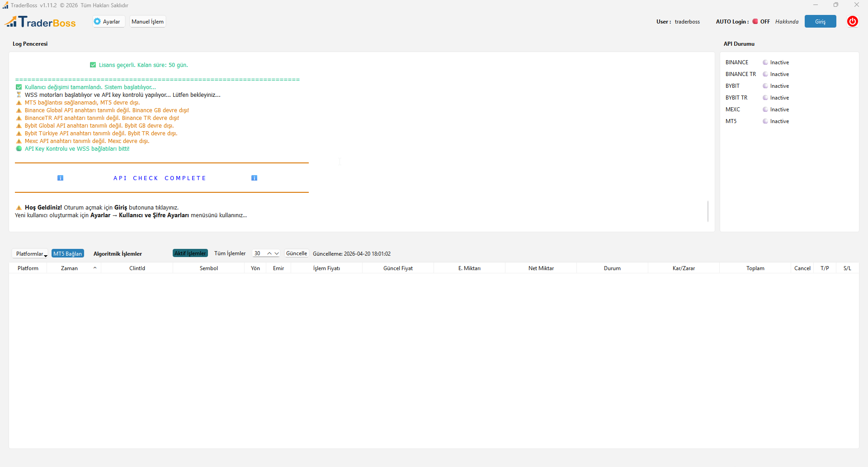Image resolution: width=868 pixels, height=467 pixels.
Task: Toggle the AUTO Login OFF indicator
Action: tap(761, 22)
